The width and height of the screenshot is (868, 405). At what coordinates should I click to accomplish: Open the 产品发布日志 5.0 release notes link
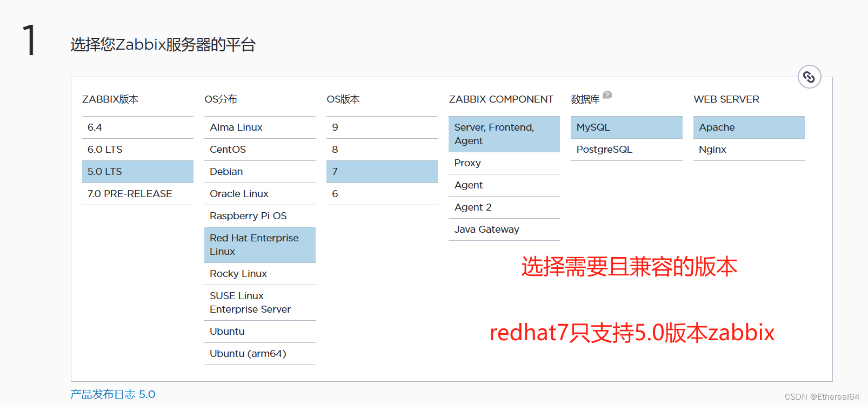click(113, 394)
